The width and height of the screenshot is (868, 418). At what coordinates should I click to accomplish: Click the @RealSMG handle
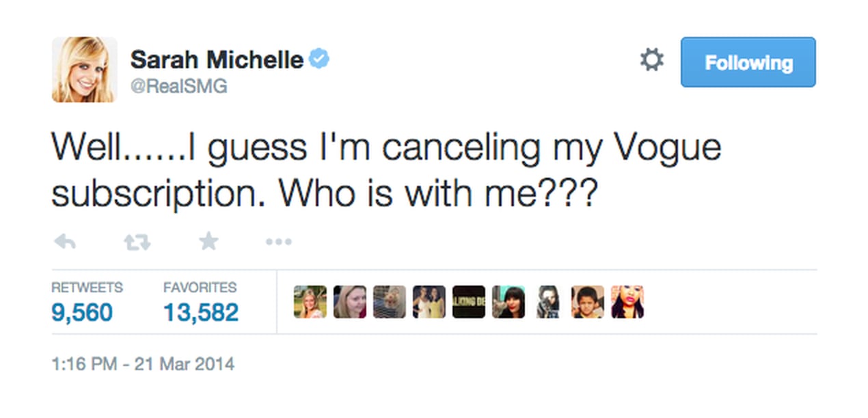(179, 86)
